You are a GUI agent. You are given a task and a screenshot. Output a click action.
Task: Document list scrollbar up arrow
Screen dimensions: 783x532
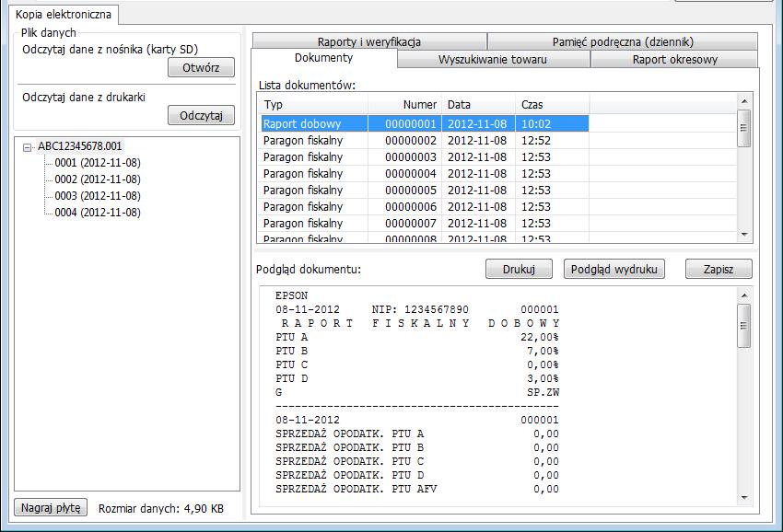pos(744,101)
